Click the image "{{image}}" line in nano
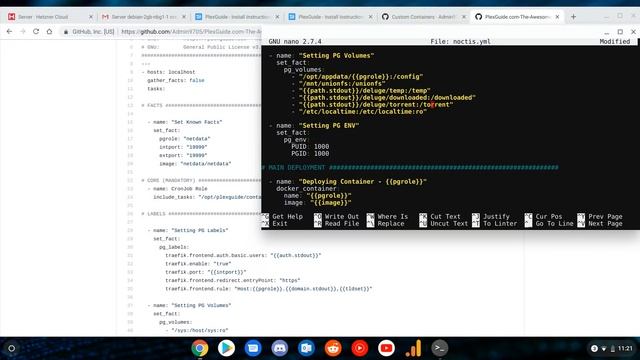Screen dimensions: 640x360 pos(318,202)
